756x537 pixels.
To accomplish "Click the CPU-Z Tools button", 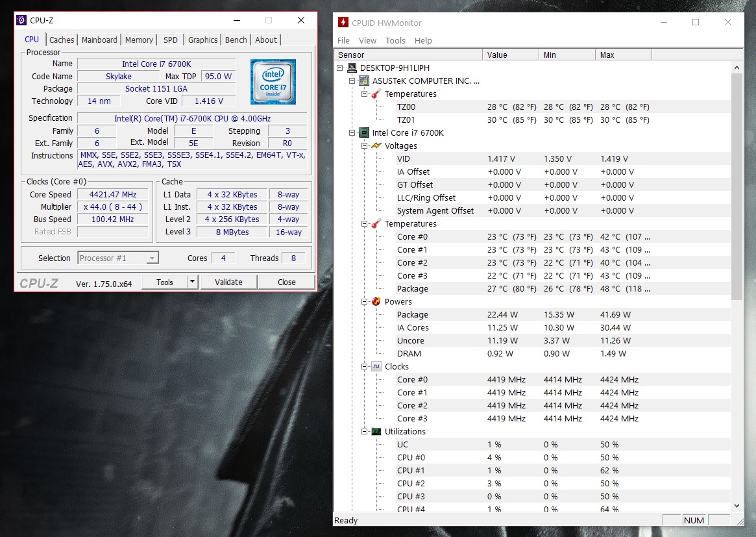I will (x=165, y=282).
